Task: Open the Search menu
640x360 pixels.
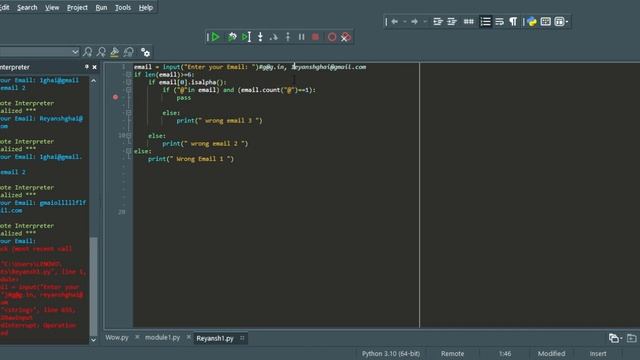Action: tap(27, 7)
